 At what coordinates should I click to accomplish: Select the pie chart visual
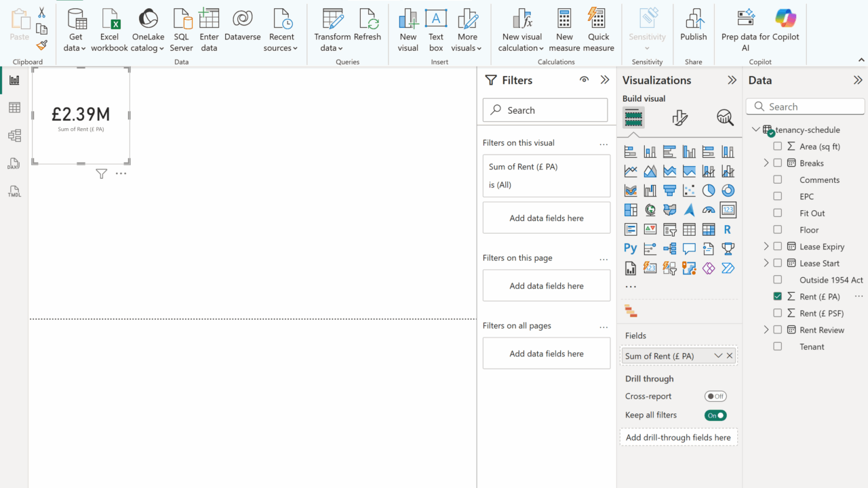(x=709, y=190)
